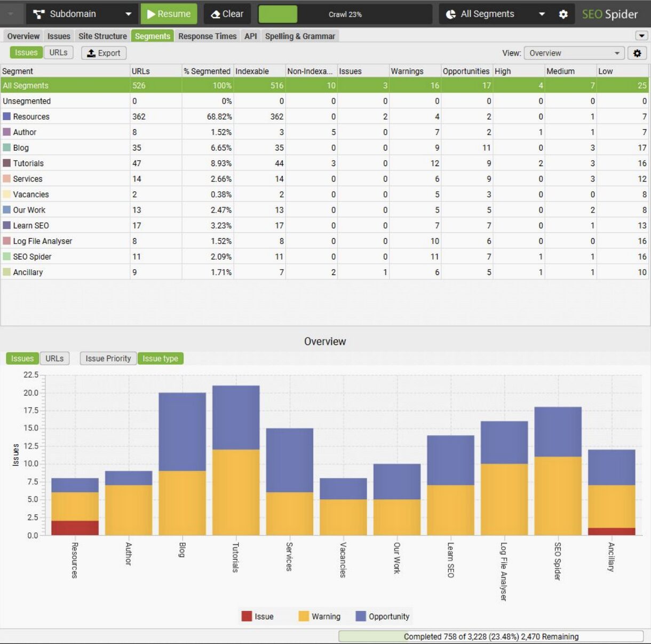Sort by the Opportunities column header
The height and width of the screenshot is (644, 651).
[x=466, y=71]
